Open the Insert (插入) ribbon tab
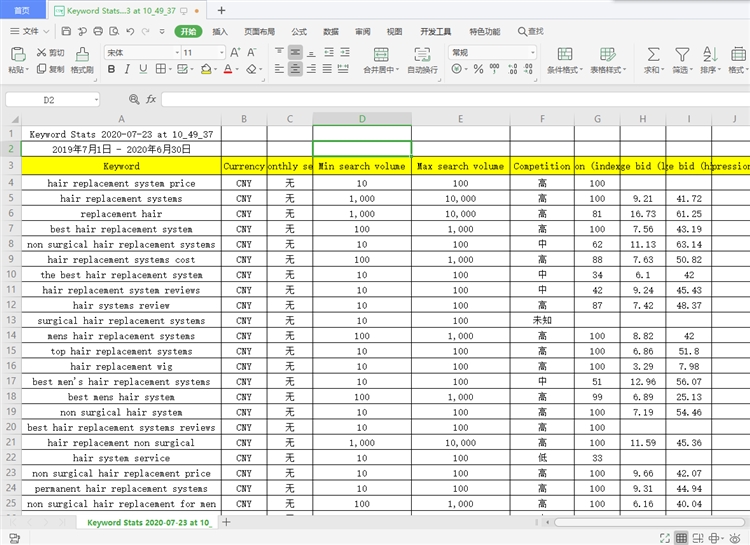Image resolution: width=750 pixels, height=545 pixels. [219, 31]
